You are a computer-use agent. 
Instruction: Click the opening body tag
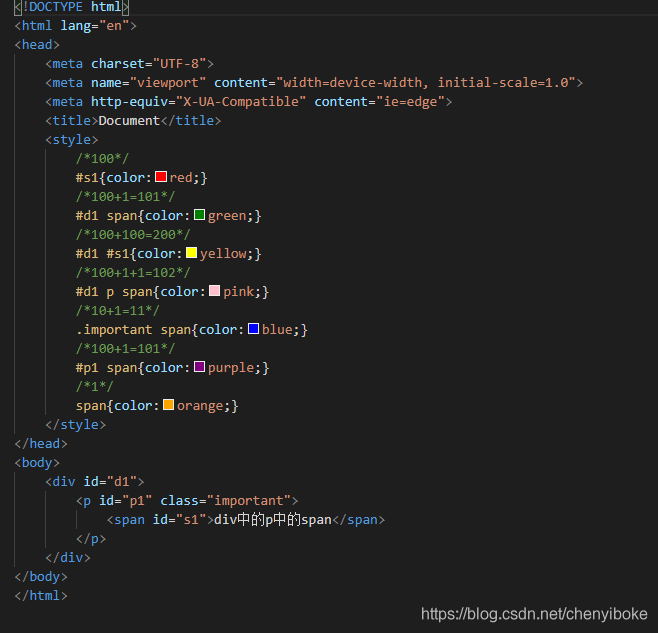point(37,463)
